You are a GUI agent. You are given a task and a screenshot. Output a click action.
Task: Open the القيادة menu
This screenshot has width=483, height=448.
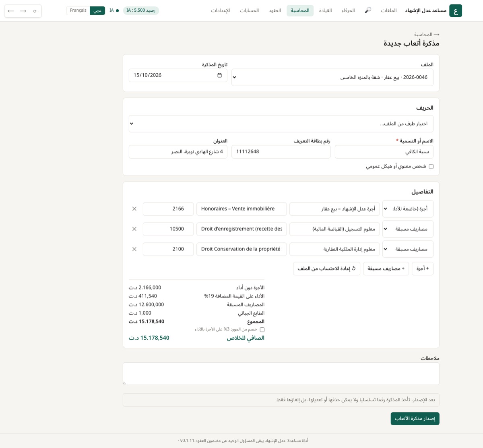point(325,10)
